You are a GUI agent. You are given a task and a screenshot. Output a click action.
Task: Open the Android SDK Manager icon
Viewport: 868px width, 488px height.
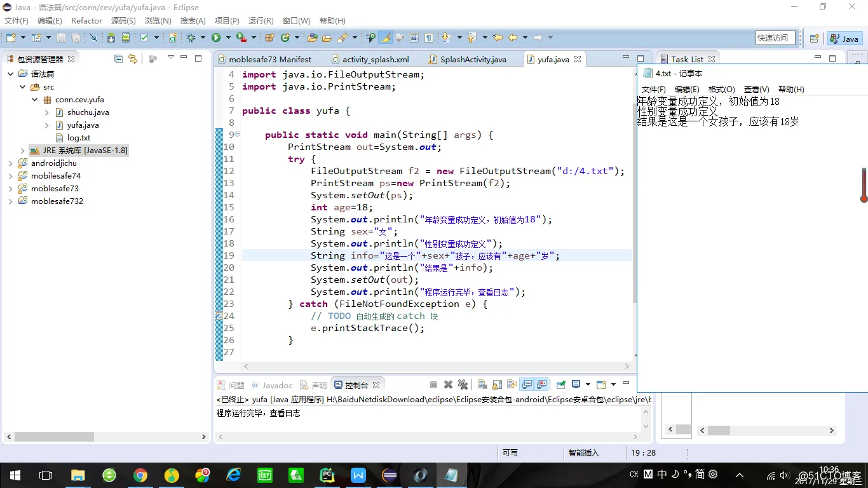click(x=111, y=37)
